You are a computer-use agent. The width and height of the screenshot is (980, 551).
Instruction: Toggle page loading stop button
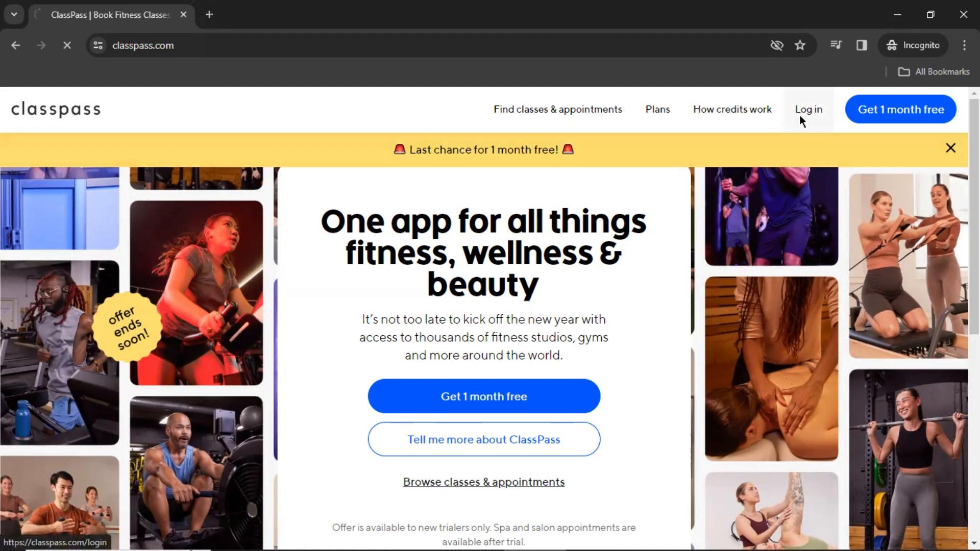pyautogui.click(x=66, y=45)
